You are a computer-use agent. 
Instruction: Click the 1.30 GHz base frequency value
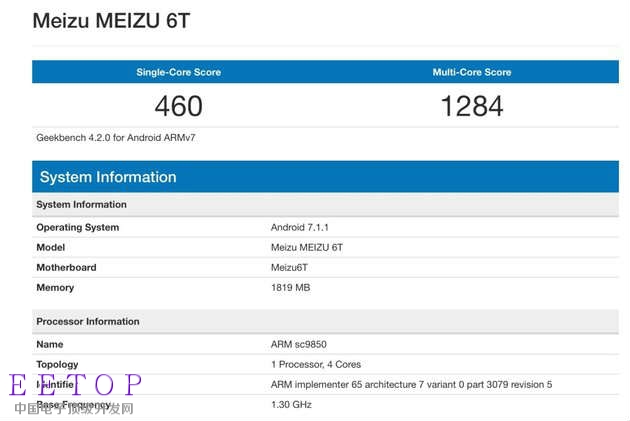(291, 405)
